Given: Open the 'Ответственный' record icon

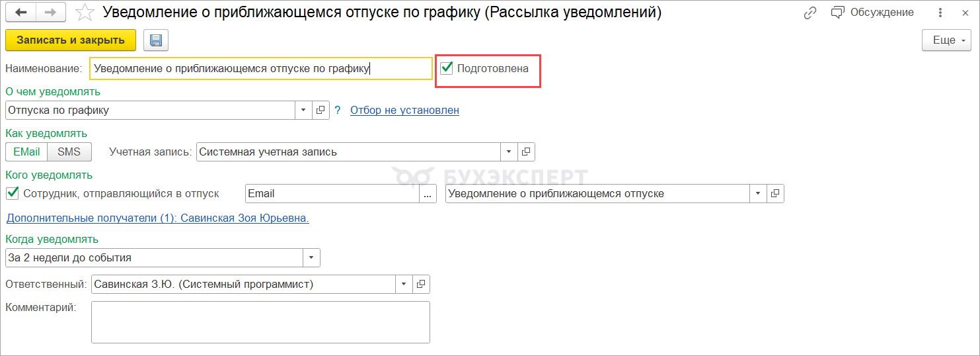Looking at the screenshot, I should 421,285.
